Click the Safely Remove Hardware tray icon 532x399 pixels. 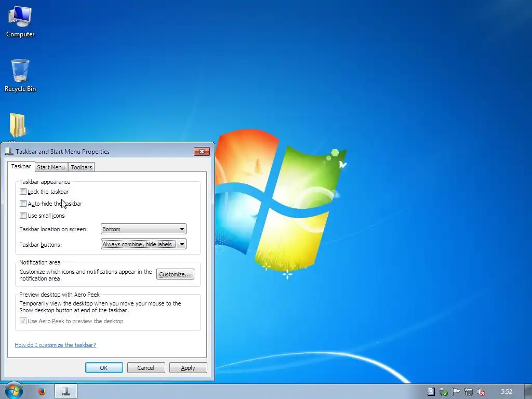click(x=444, y=392)
